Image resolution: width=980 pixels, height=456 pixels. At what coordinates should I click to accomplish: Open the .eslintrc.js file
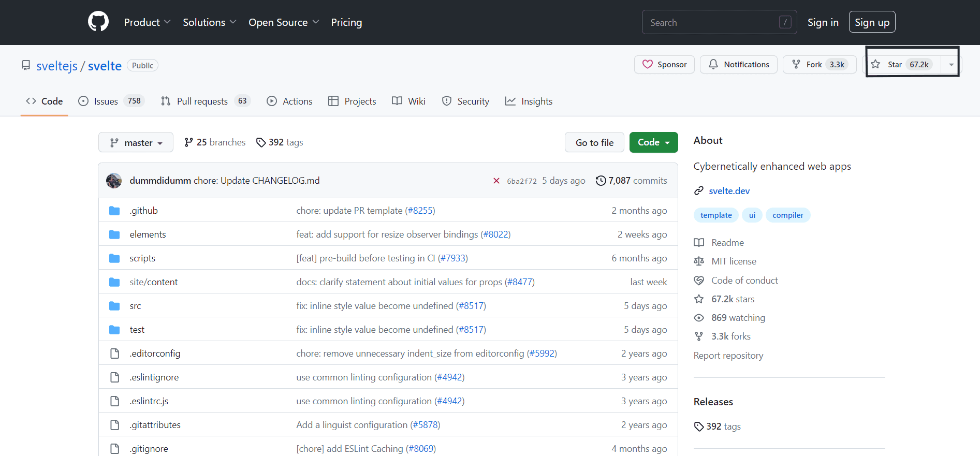click(149, 401)
